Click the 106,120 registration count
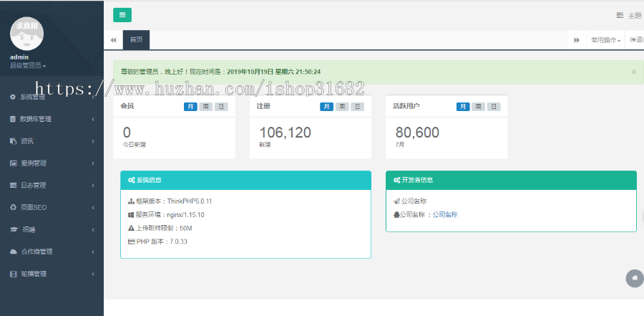The image size is (644, 316). [x=285, y=133]
